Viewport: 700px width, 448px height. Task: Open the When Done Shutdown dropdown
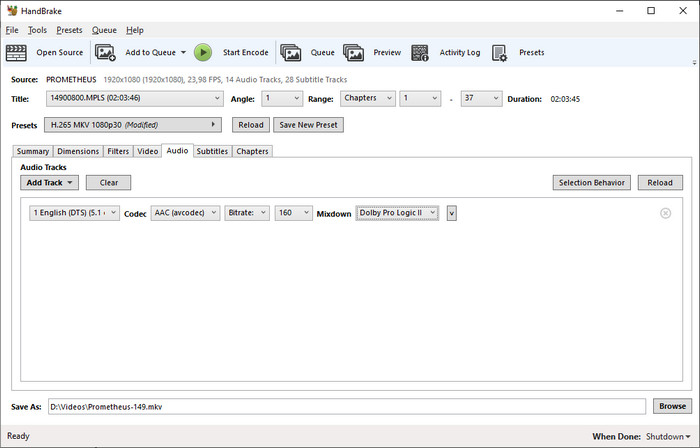(x=668, y=436)
